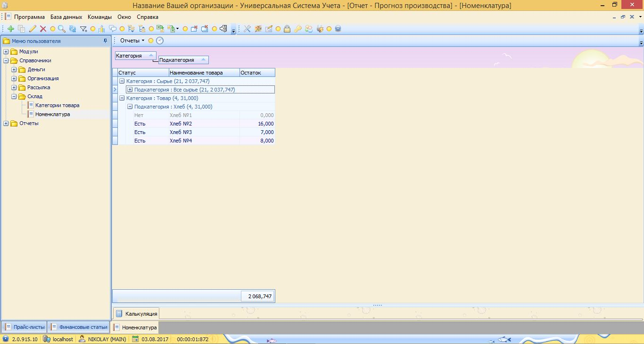Viewport: 644px width, 344px height.
Task: Collapse the Категория : Товар group
Action: (122, 98)
